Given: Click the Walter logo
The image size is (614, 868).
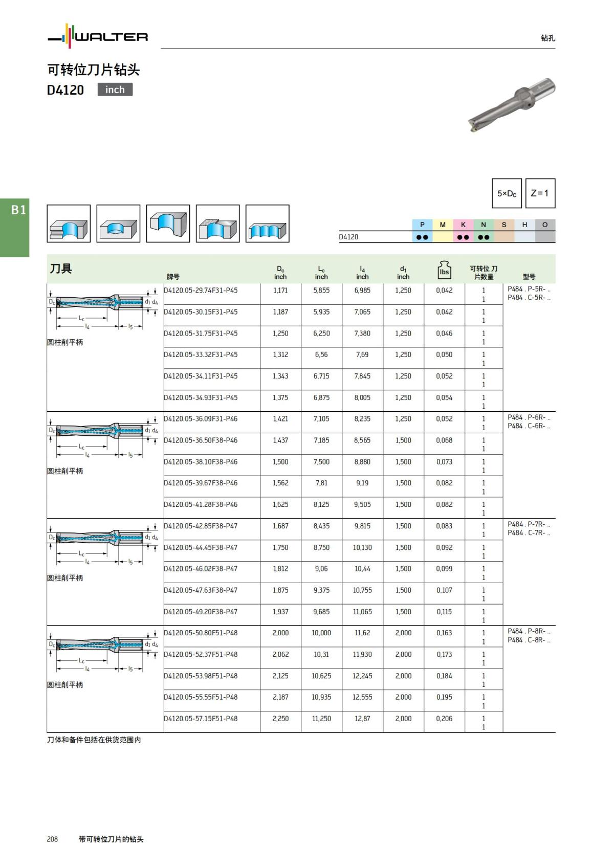Looking at the screenshot, I should click(98, 36).
